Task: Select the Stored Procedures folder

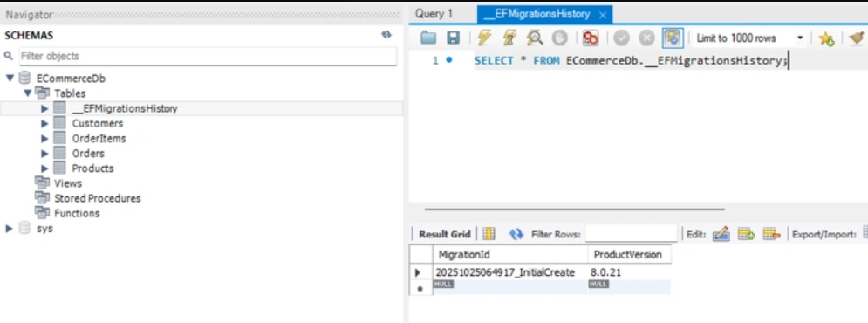Action: coord(98,198)
